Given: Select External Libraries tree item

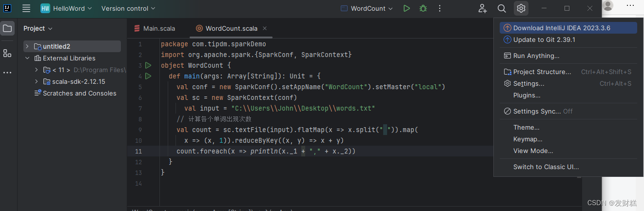Looking at the screenshot, I should 69,58.
